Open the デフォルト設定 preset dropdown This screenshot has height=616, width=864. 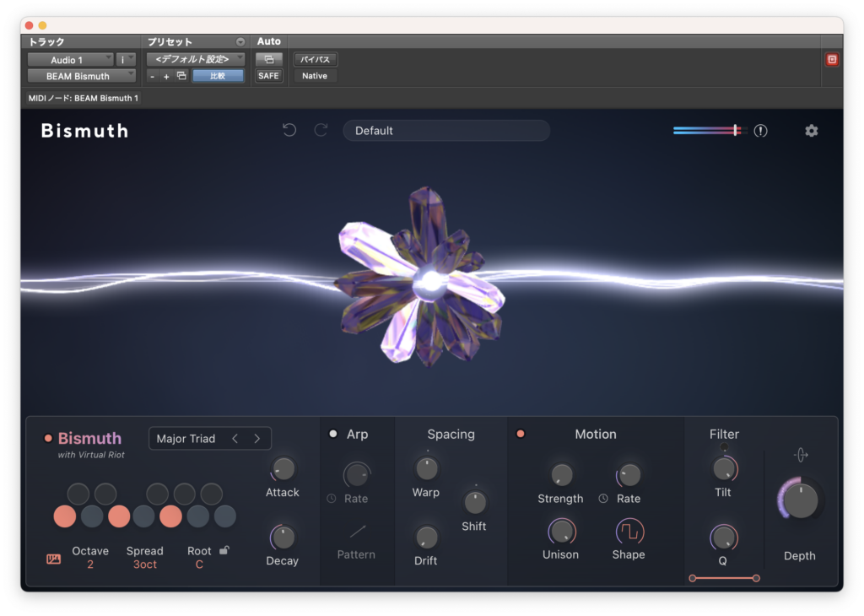tap(196, 59)
